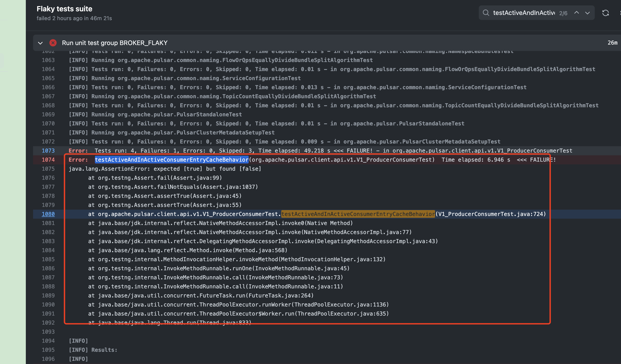Viewport: 621px width, 364px height.
Task: Click the search magnifier icon
Action: (x=486, y=13)
